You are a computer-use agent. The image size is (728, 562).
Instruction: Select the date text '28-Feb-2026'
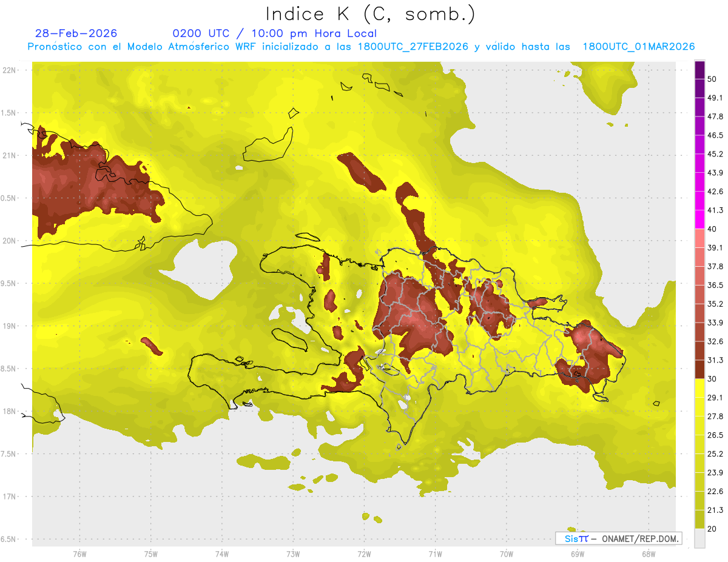pyautogui.click(x=76, y=33)
